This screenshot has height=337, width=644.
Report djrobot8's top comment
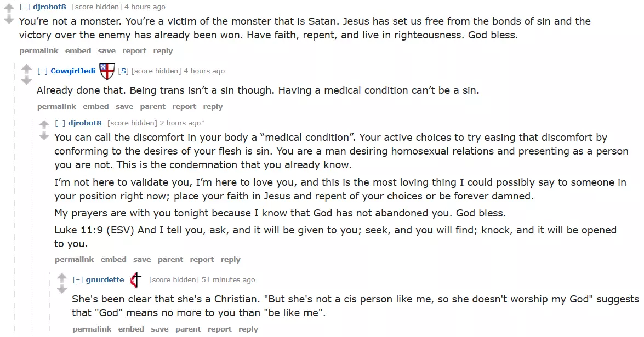(x=134, y=51)
